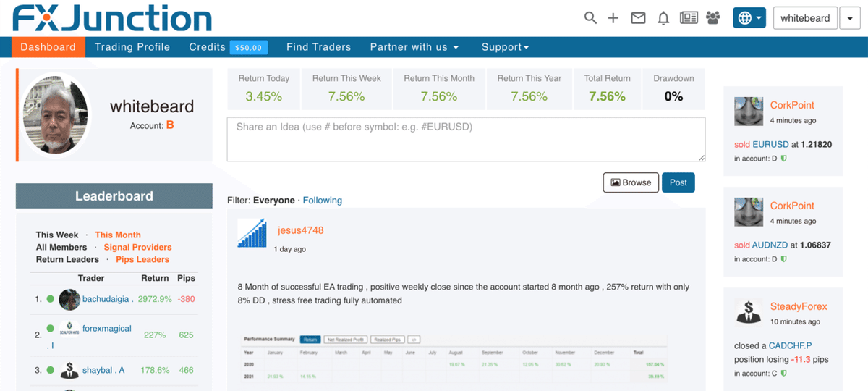
Task: Click the shield icon on the AUDNZD post
Action: [783, 259]
